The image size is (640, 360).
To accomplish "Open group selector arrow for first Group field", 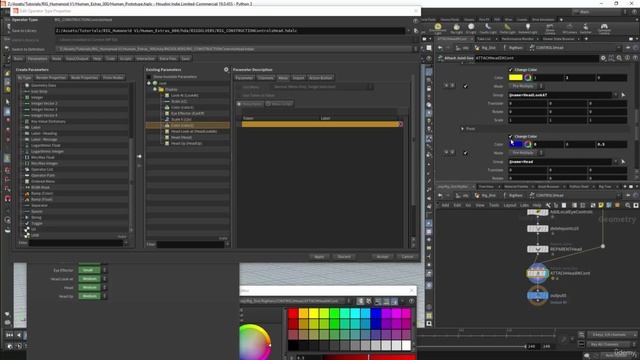I will tap(623, 95).
